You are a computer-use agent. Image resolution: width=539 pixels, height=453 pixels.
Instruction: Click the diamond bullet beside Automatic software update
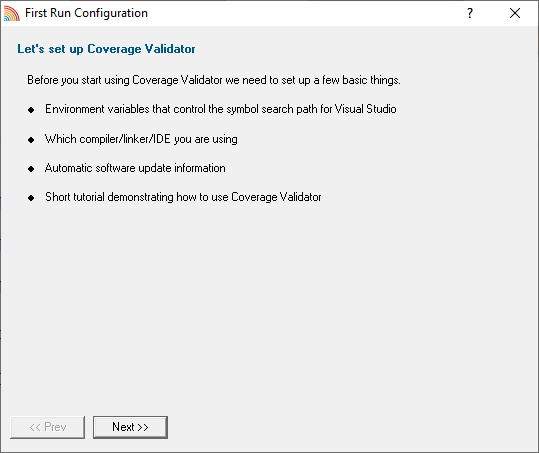click(31, 169)
